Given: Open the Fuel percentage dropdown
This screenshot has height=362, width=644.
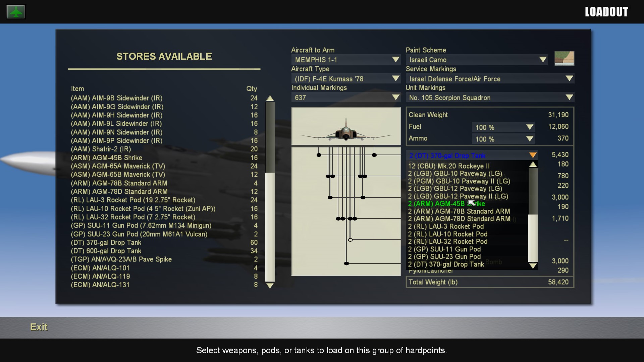Looking at the screenshot, I should pyautogui.click(x=503, y=127).
